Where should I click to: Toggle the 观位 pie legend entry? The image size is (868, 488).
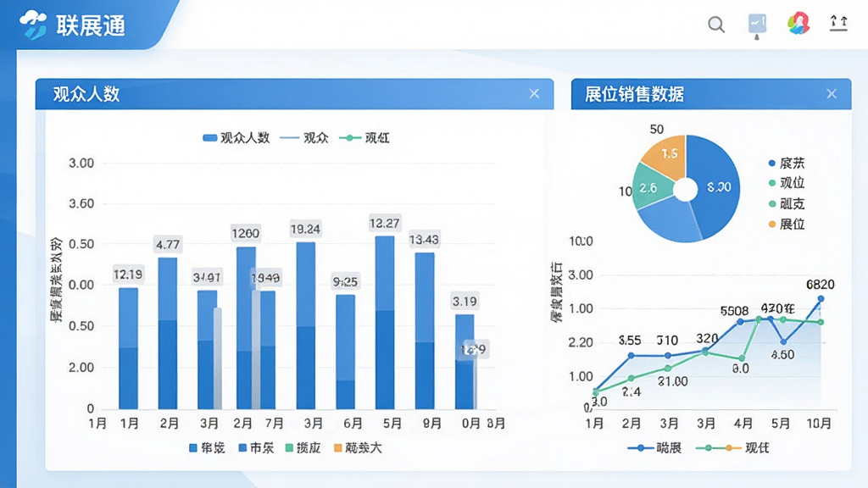click(x=787, y=183)
